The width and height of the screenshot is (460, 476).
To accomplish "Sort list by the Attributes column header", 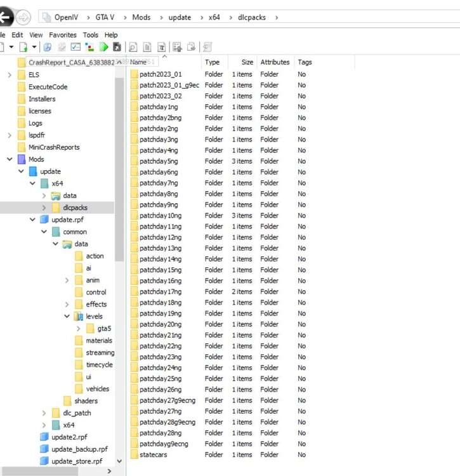I will [275, 62].
